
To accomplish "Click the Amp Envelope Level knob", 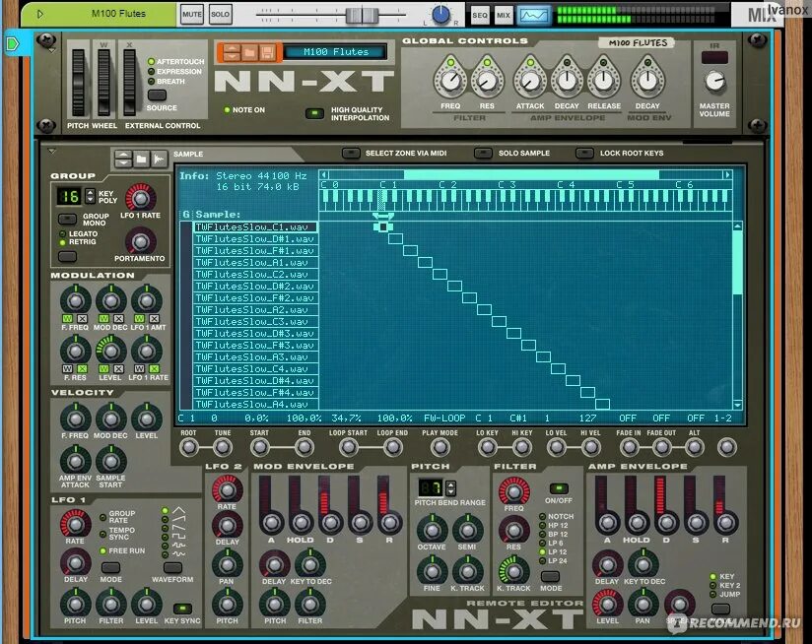I will tap(607, 605).
